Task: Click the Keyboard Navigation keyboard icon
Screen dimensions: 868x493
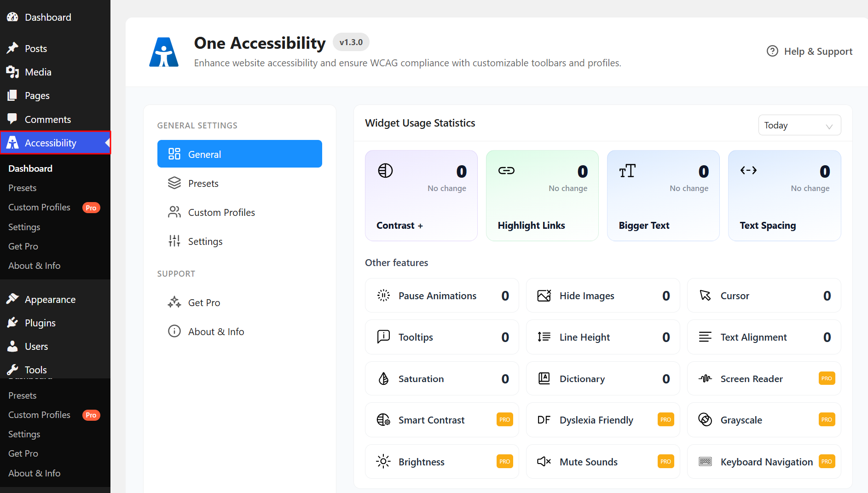Action: coord(705,461)
